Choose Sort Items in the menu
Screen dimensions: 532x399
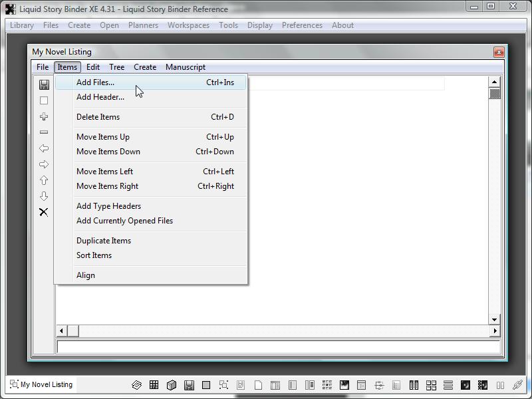pos(94,255)
